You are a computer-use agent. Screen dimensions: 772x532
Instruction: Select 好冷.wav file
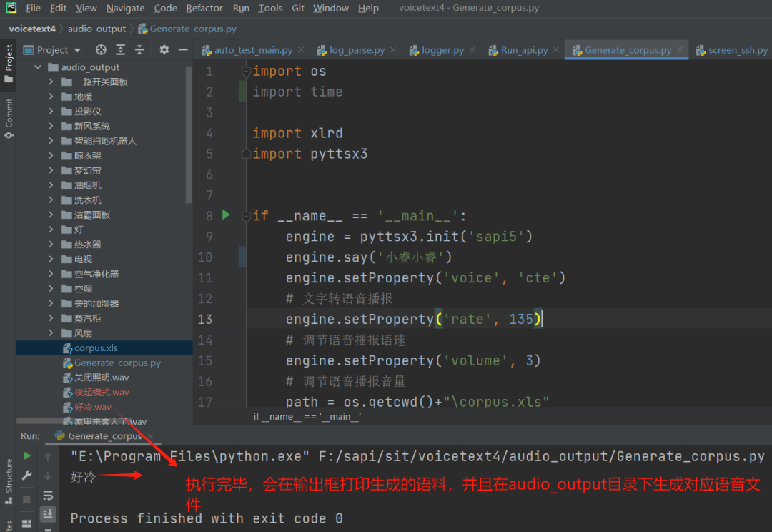click(x=104, y=407)
